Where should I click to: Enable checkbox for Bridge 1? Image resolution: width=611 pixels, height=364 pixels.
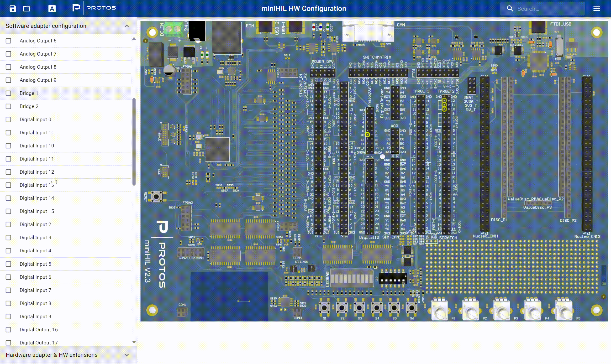(9, 93)
